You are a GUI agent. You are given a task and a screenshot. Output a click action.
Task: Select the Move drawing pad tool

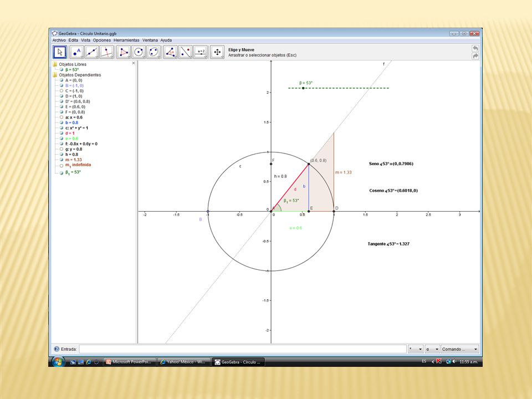pos(217,52)
